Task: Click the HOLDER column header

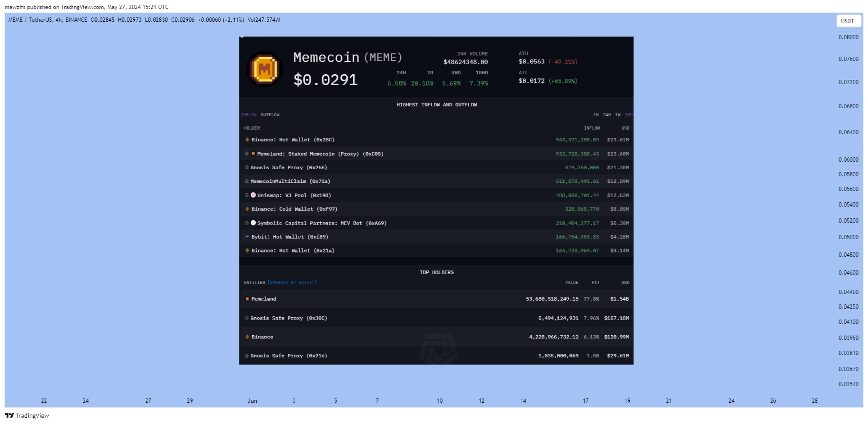Action: [252, 128]
